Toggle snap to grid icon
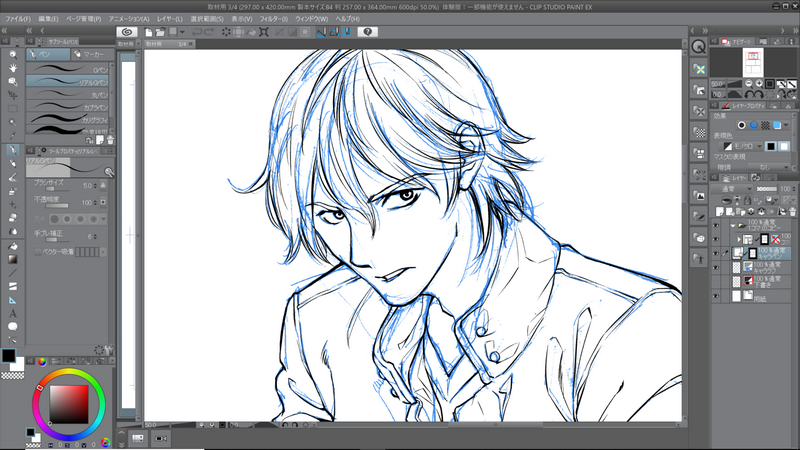 pyautogui.click(x=347, y=32)
